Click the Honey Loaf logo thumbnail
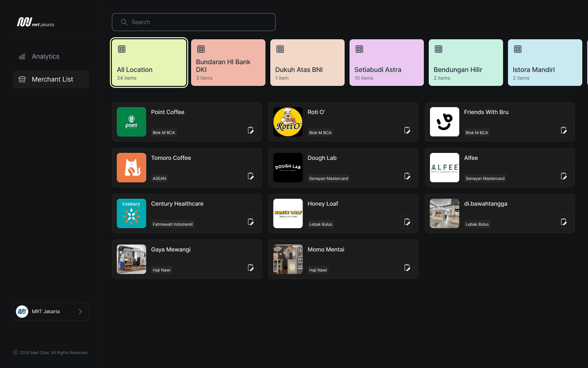This screenshot has height=368, width=588. tap(288, 213)
